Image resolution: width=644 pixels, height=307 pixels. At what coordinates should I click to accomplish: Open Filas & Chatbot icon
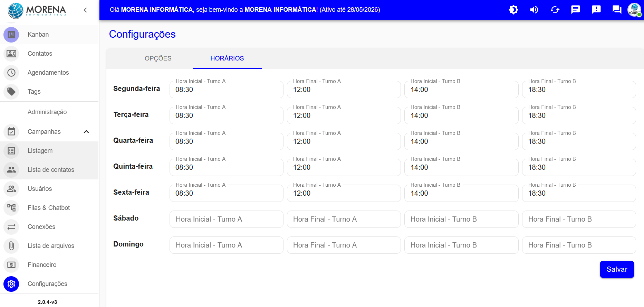[x=11, y=208]
